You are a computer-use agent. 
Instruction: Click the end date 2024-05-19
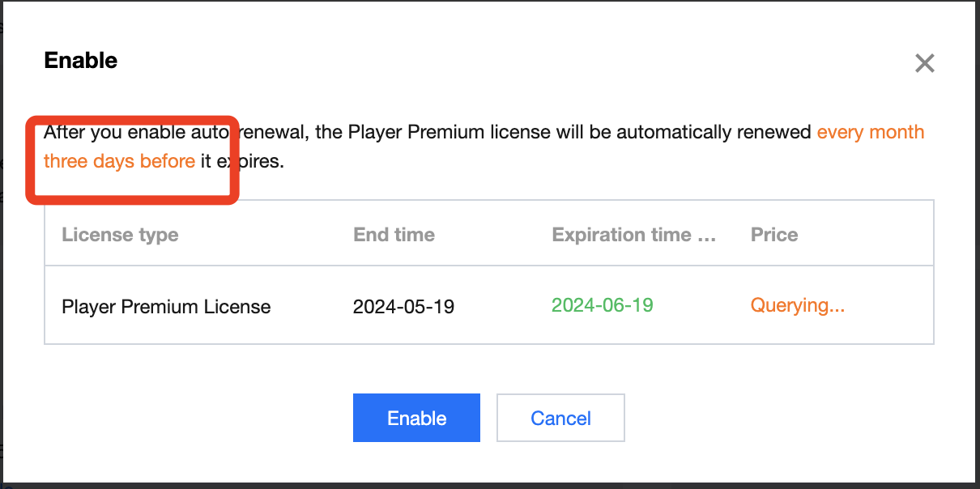pos(403,307)
